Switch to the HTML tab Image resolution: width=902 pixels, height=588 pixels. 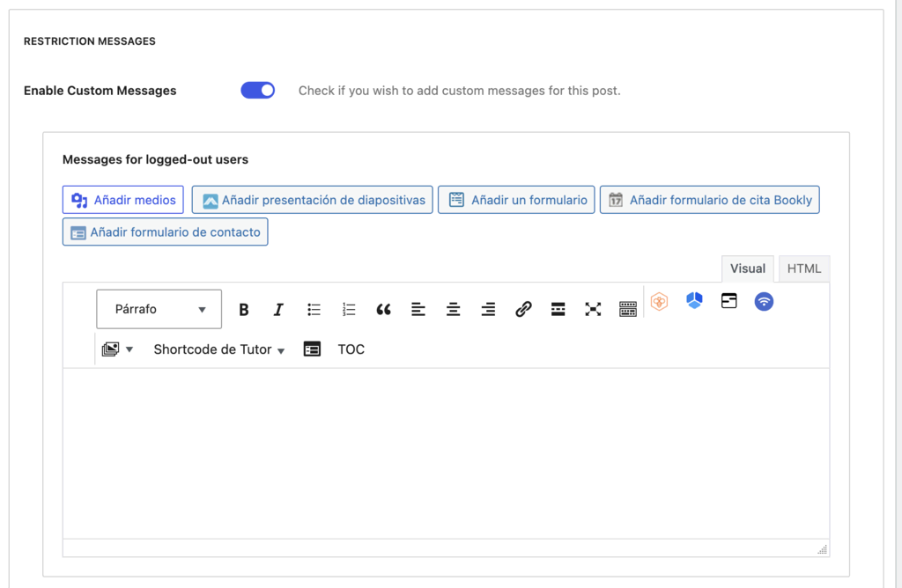tap(802, 268)
